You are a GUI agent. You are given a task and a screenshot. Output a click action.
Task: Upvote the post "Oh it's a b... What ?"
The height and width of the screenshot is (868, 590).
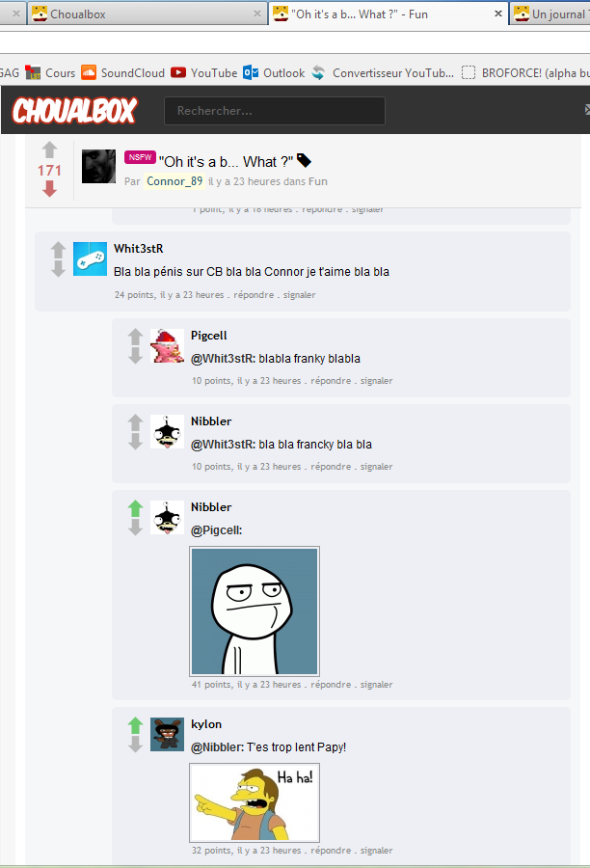pyautogui.click(x=49, y=149)
